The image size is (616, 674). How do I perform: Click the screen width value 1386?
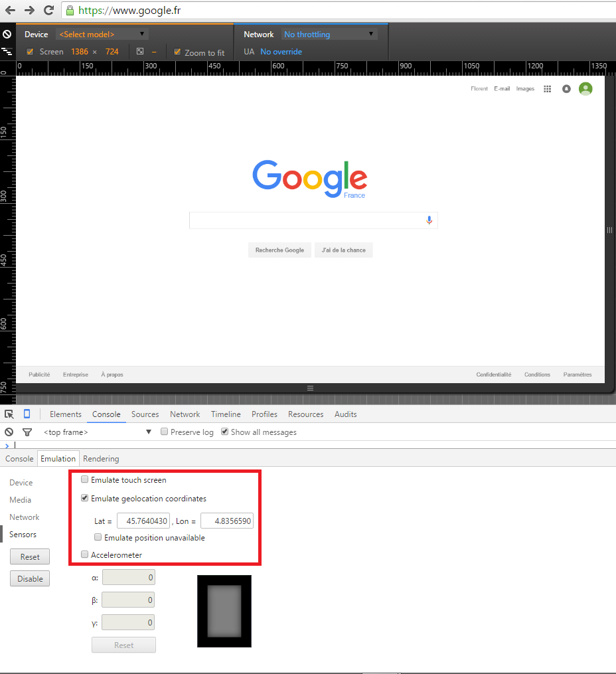(80, 52)
